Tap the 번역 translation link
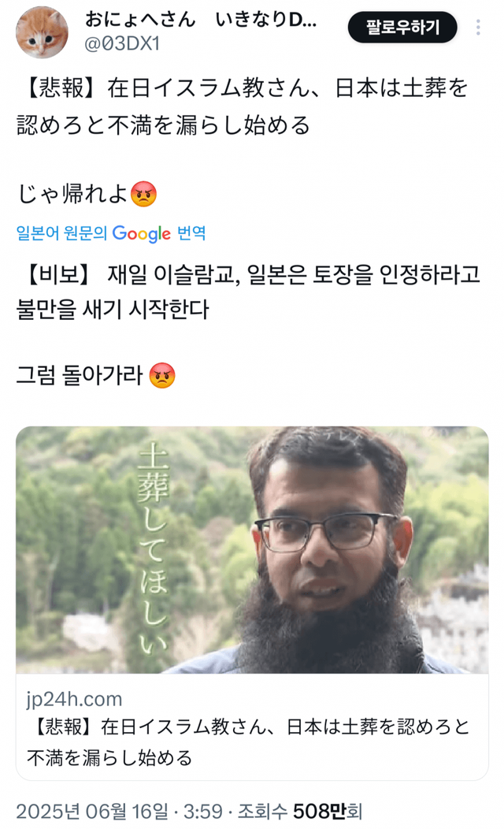Screen dimensions: 504x829 click(191, 232)
